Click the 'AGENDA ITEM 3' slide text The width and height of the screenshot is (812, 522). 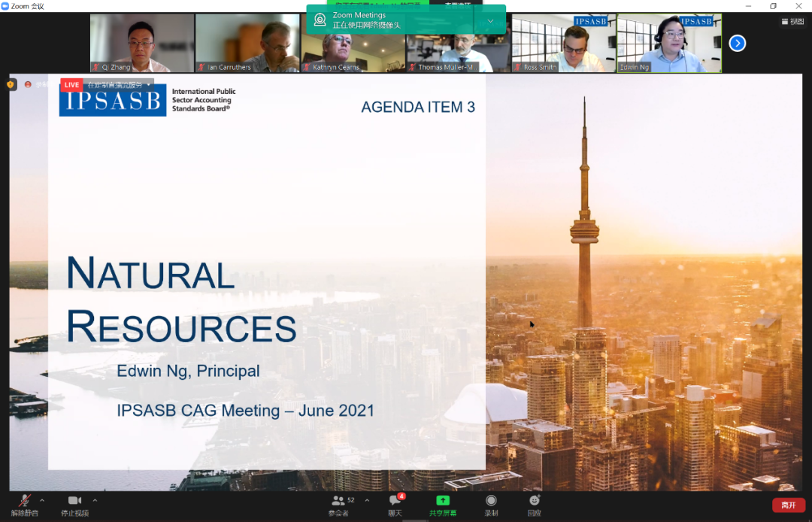[418, 107]
